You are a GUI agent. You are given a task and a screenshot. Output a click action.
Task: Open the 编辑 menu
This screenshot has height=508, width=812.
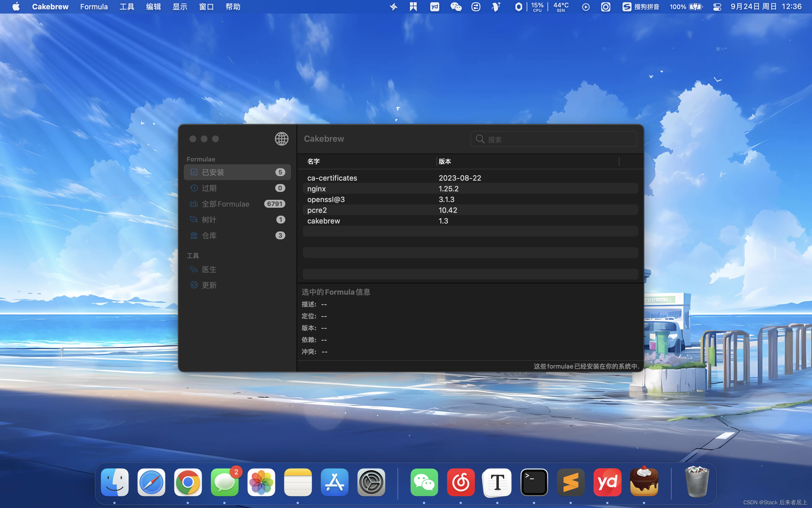click(x=153, y=7)
